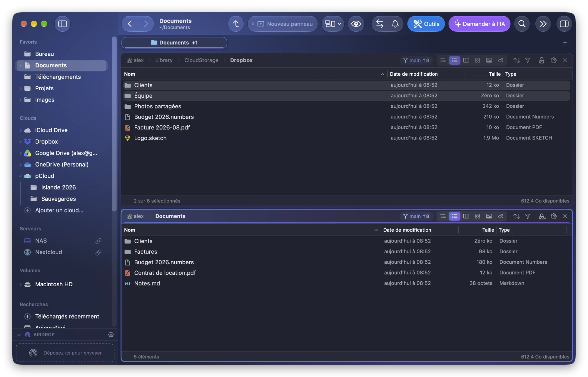Click Ajouter un cloud...
This screenshot has height=377, width=588.
tap(59, 210)
